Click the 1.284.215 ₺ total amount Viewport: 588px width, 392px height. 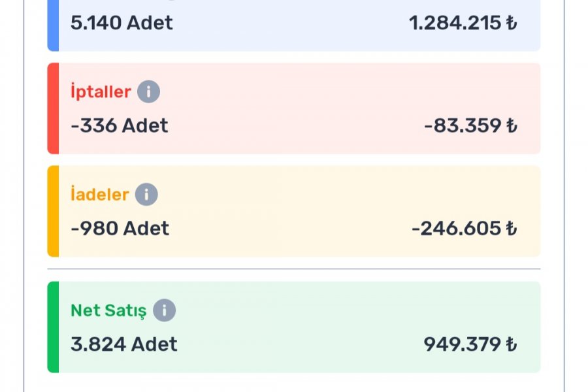463,23
